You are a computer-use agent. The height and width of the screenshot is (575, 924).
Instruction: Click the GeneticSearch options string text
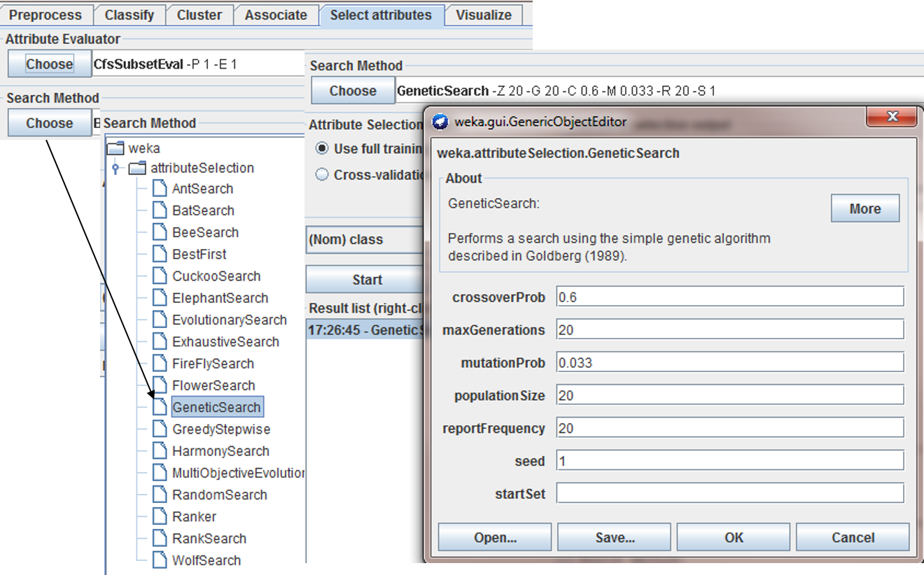(556, 91)
